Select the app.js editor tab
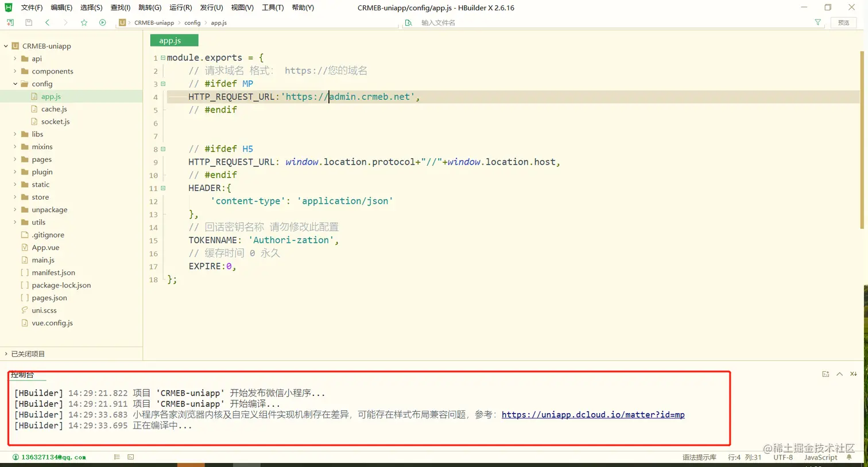 174,40
